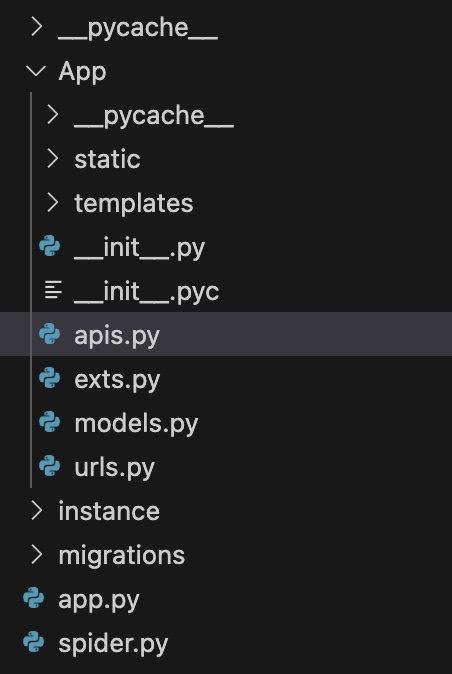Image resolution: width=452 pixels, height=674 pixels.
Task: Click the Python icon next to urls.py
Action: point(50,466)
